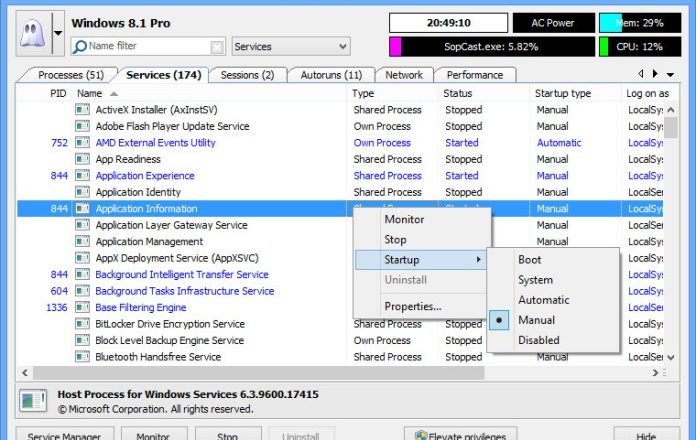
Task: Switch to the Autoruns (11) tab
Action: [331, 75]
